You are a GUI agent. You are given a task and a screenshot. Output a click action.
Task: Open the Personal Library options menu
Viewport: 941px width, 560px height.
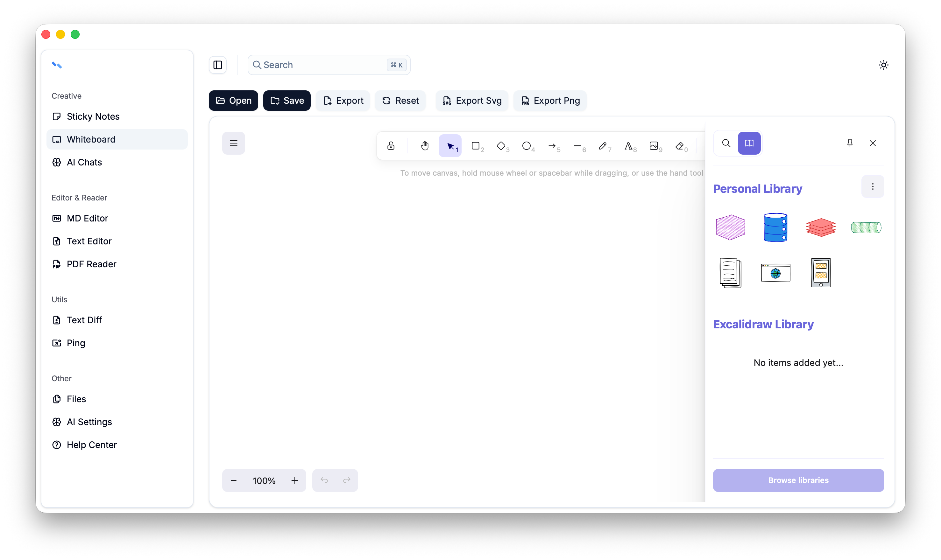coord(873,186)
